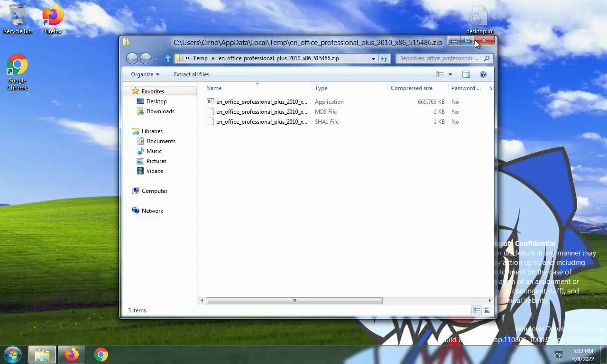Select the desktop.ini desktop file

point(479,19)
